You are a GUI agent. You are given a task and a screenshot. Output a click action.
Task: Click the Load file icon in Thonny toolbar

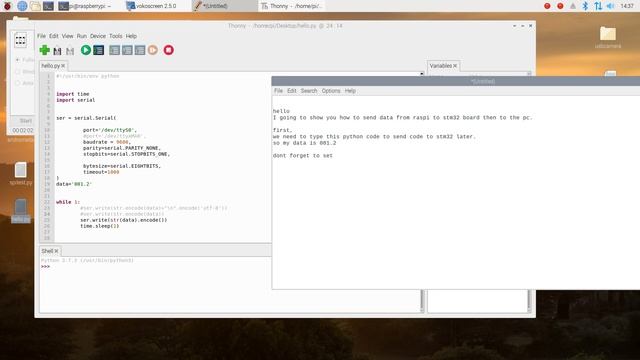[x=57, y=51]
